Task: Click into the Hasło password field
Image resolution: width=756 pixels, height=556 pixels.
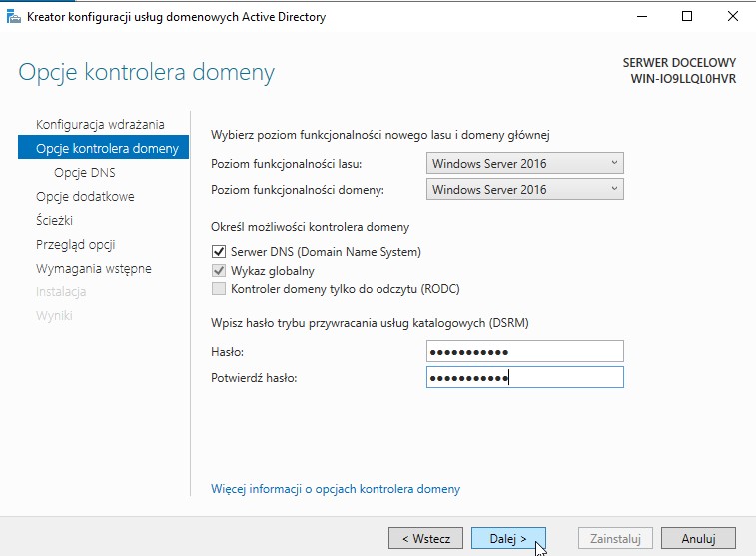Action: (524, 352)
